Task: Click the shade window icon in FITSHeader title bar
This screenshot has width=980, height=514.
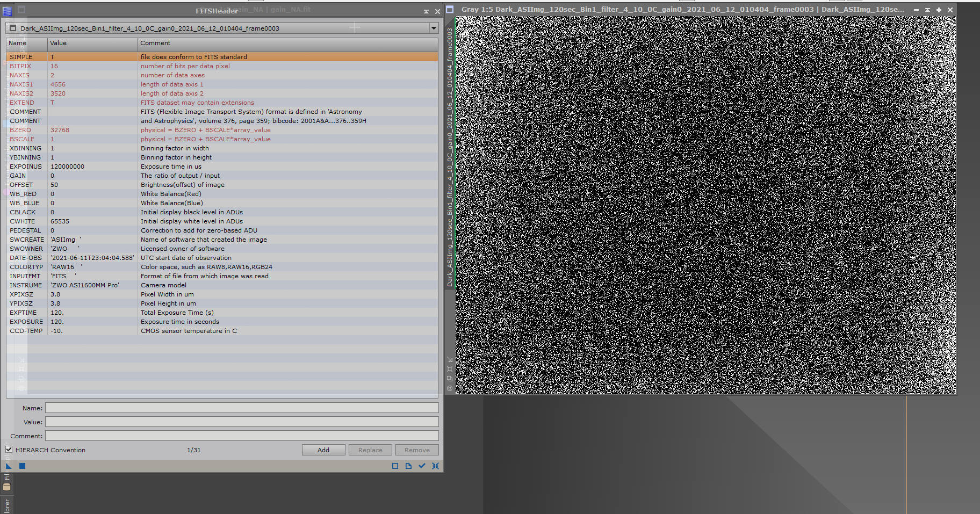Action: click(426, 11)
